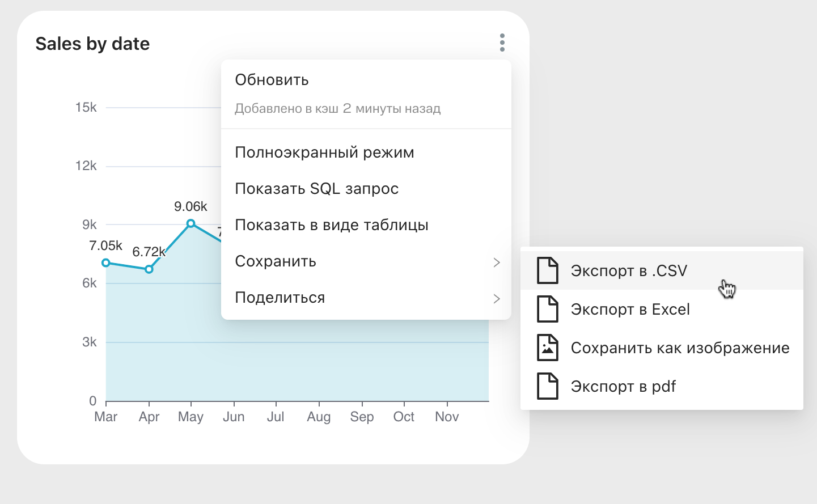Open the Поделиться menu item
Image resolution: width=817 pixels, height=504 pixels.
pyautogui.click(x=280, y=298)
